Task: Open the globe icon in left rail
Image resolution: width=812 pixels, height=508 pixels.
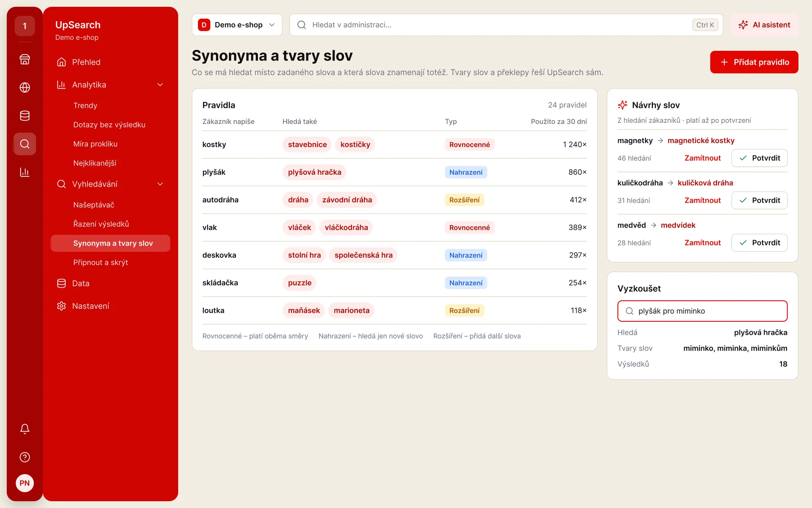Action: pos(25,88)
